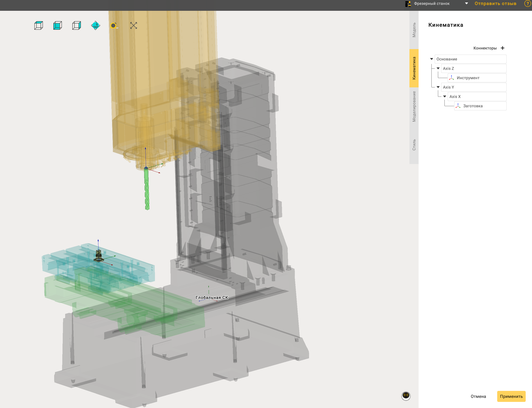Select the Основание tree item
The width and height of the screenshot is (532, 408).
(x=470, y=59)
